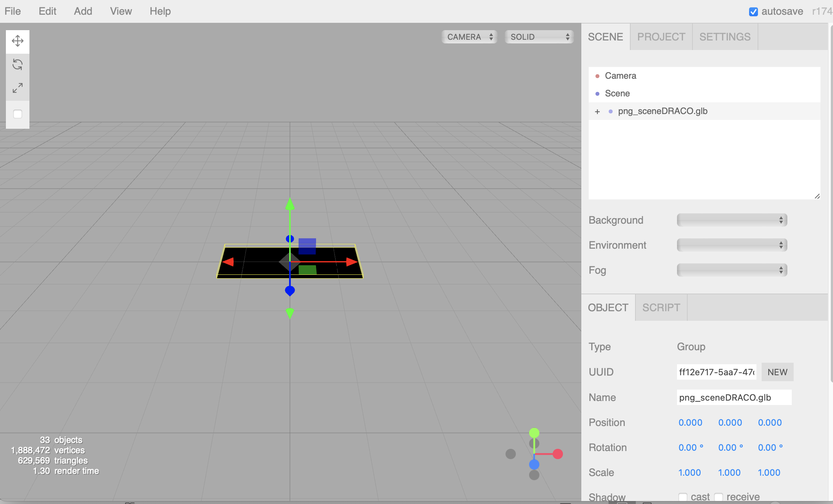Open the Add menu
Viewport: 833px width, 504px height.
(x=83, y=11)
